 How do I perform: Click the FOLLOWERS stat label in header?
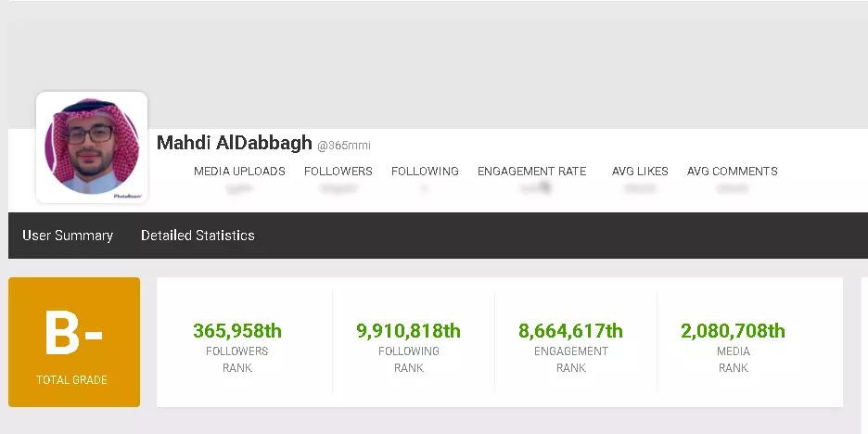338,171
